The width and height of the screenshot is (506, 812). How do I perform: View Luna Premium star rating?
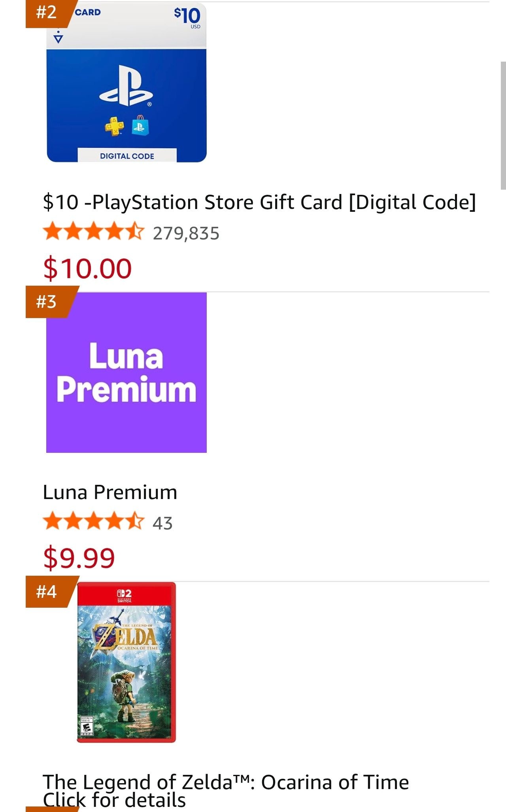[x=93, y=521]
